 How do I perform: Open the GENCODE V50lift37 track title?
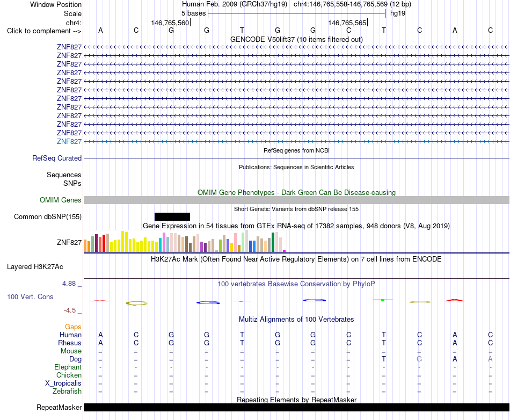coord(296,39)
